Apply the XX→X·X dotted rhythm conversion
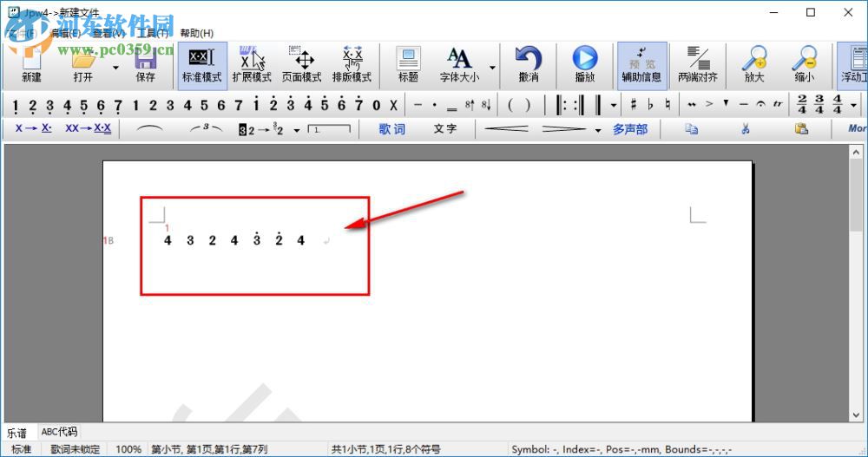Image resolution: width=868 pixels, height=457 pixels. click(88, 129)
